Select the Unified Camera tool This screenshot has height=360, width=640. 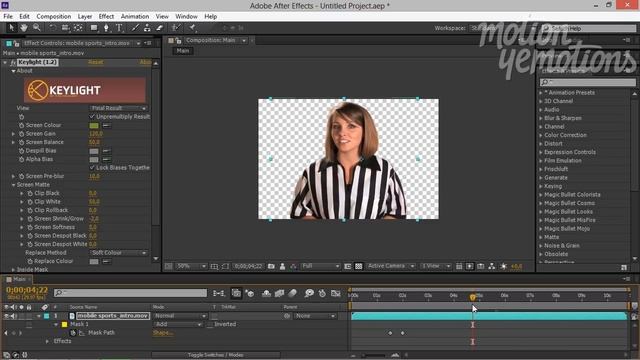(65, 28)
